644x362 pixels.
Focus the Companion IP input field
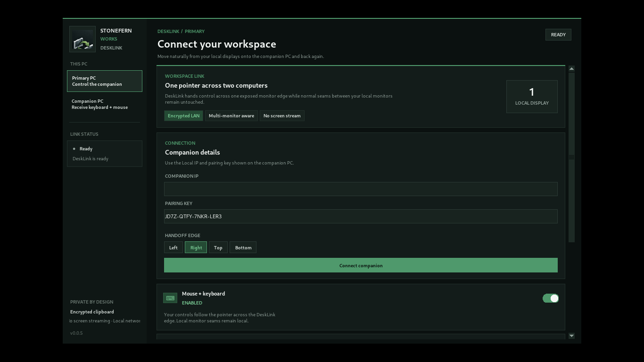coord(361,189)
